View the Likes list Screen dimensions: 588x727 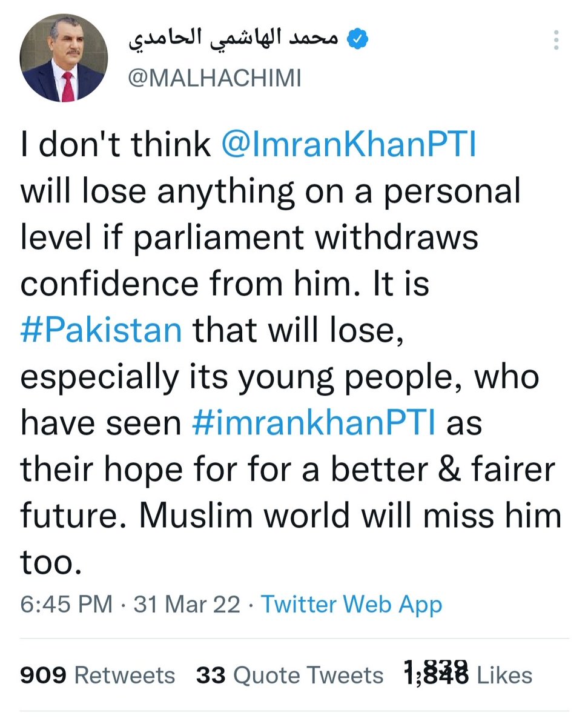point(467,674)
